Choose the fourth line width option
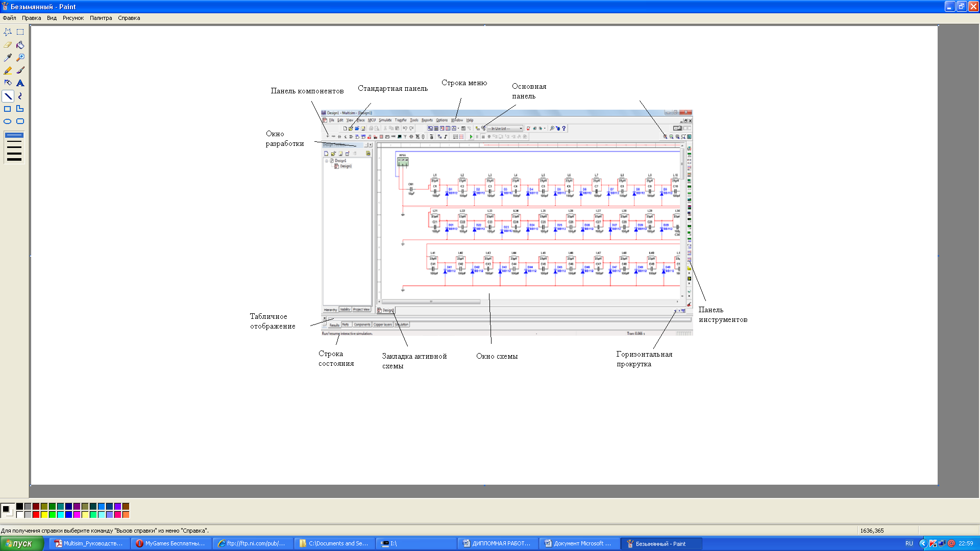This screenshot has height=551, width=980. click(14, 153)
